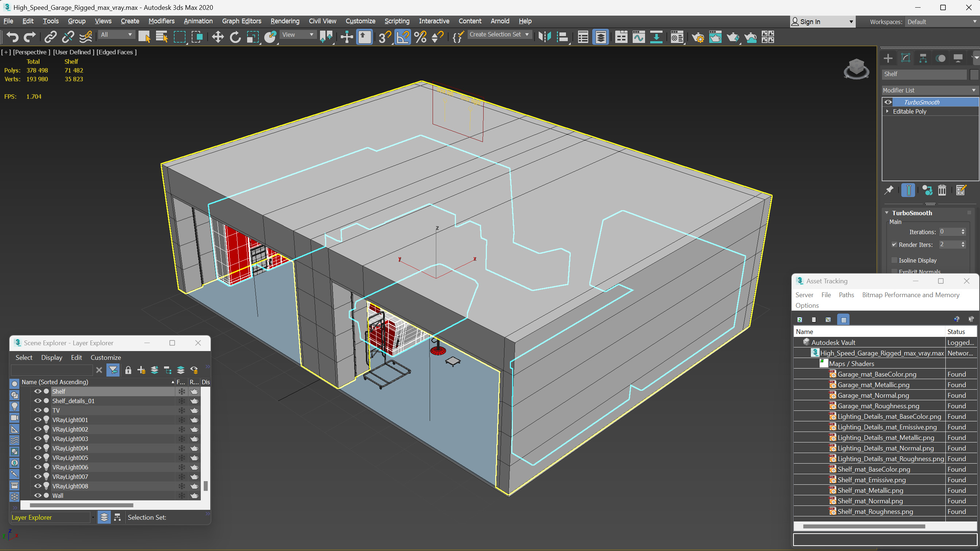Click Scene Explorer horizontal scrollbar

click(x=81, y=505)
